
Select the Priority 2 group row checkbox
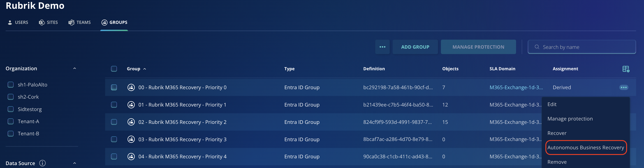[x=114, y=122]
